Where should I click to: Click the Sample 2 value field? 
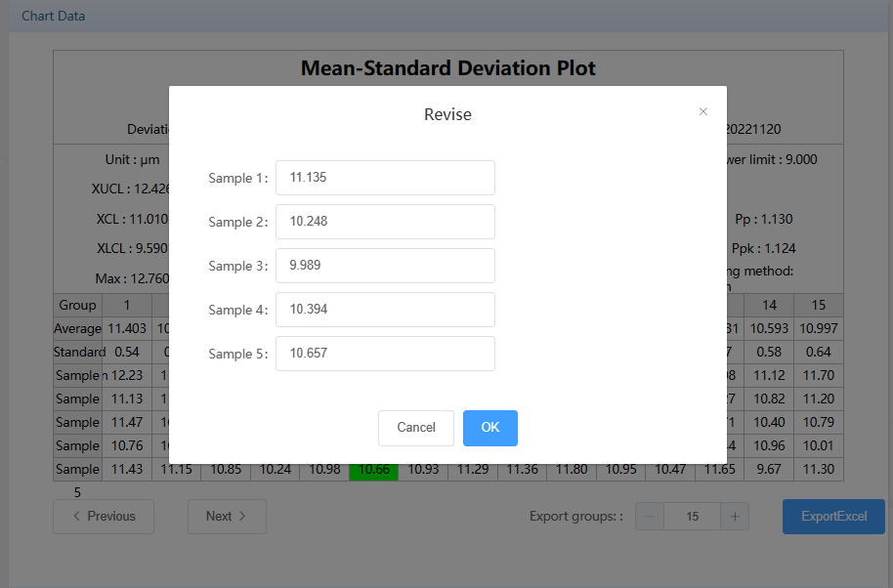click(385, 222)
